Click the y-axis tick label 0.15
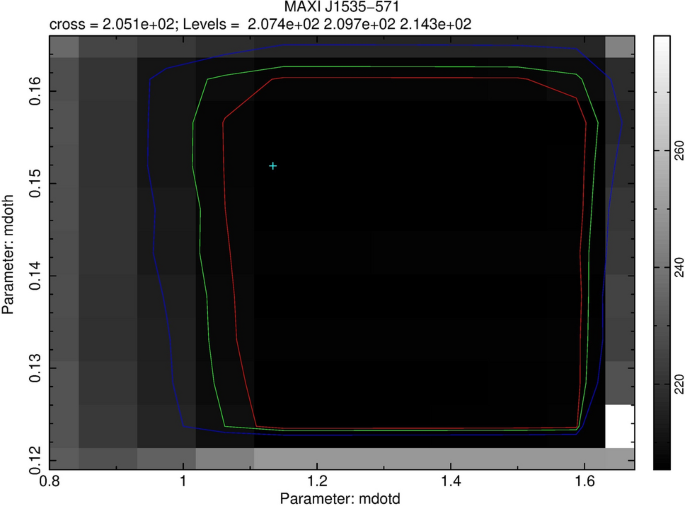The height and width of the screenshot is (506, 685). (35, 183)
